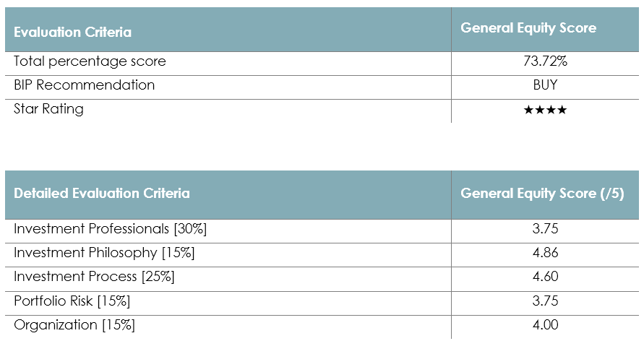The width and height of the screenshot is (644, 354).
Task: Click the BUY recommendation value
Action: click(x=545, y=85)
